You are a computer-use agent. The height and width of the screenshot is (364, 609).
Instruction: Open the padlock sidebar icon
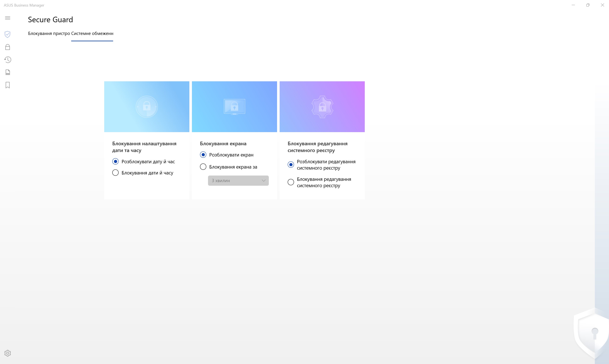coord(8,47)
